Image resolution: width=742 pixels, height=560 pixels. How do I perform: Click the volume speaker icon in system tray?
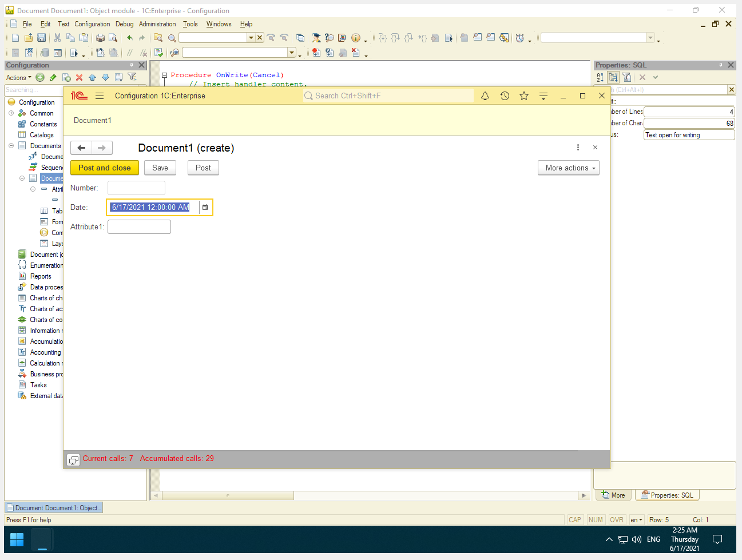[636, 539]
